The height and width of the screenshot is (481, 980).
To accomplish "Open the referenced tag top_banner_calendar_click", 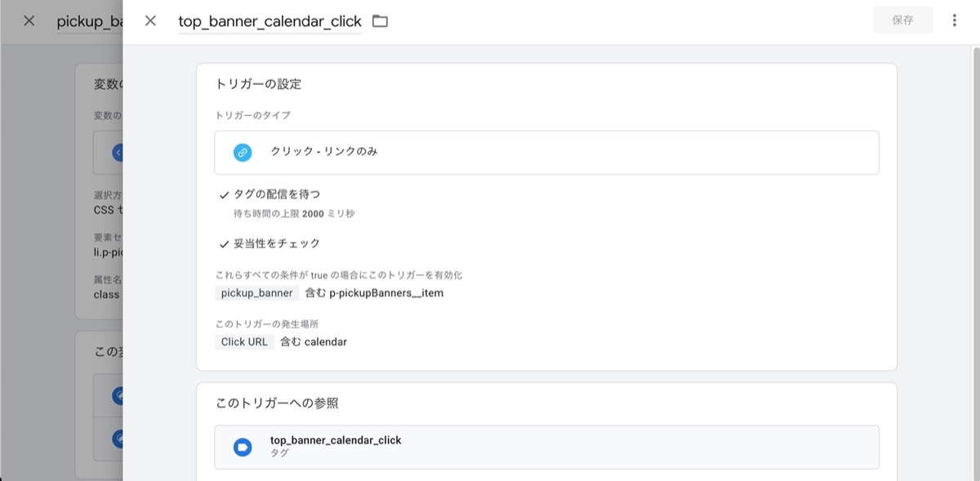I will pos(336,441).
